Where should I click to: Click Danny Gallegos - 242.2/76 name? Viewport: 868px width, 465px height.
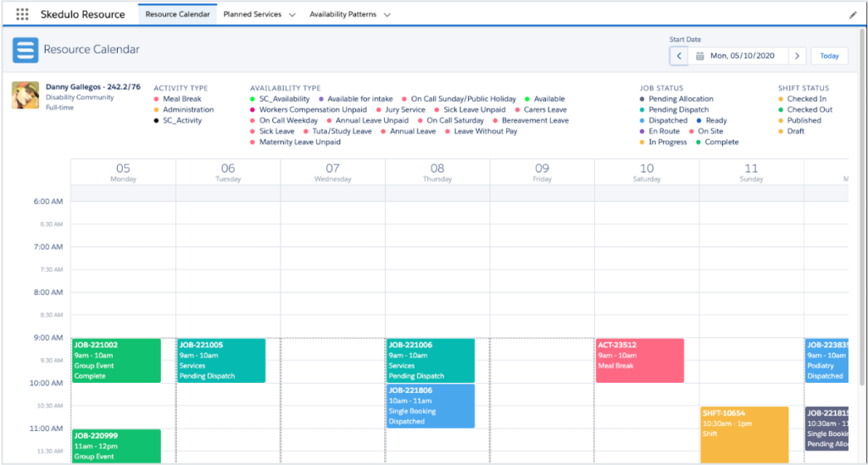(93, 86)
